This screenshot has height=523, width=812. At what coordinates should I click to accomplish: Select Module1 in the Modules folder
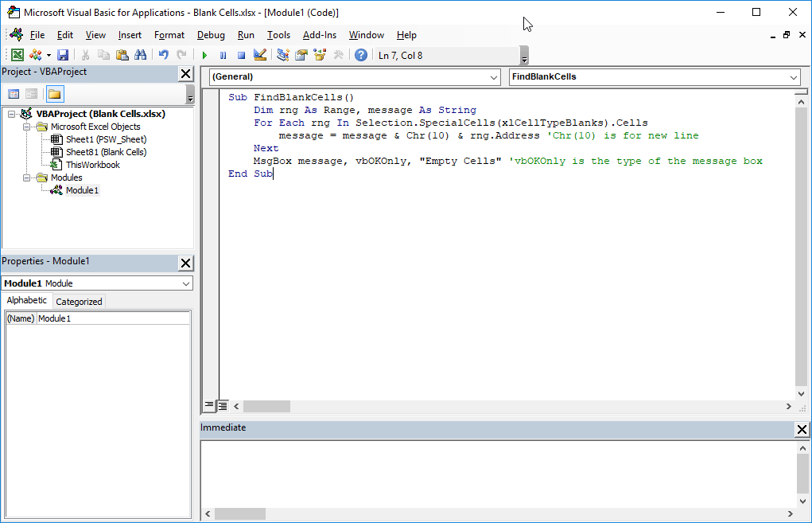tap(82, 190)
